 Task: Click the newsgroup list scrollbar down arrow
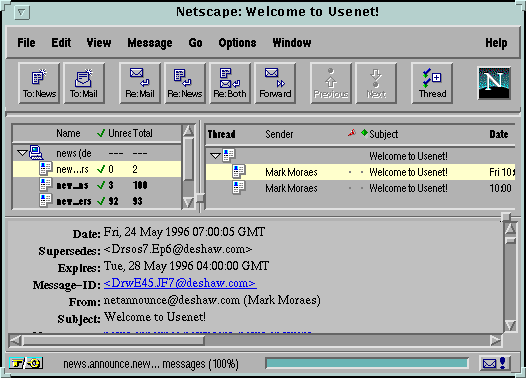click(188, 202)
